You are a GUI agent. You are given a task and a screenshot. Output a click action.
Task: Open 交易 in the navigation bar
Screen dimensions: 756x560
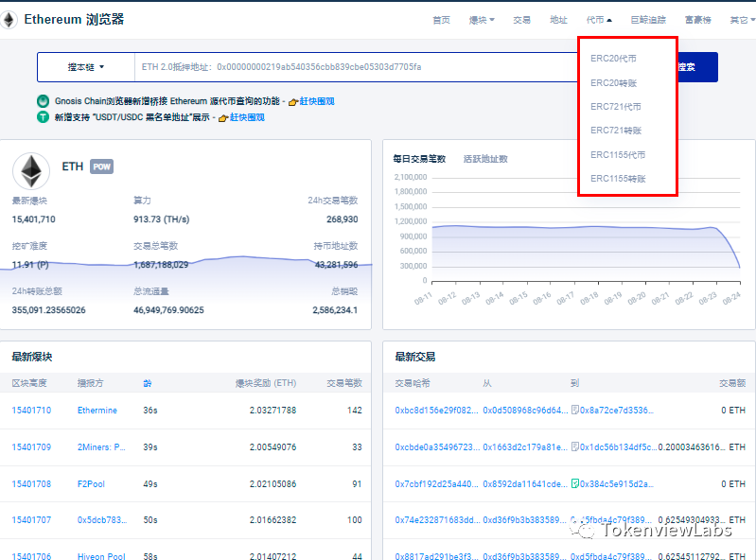click(x=521, y=20)
